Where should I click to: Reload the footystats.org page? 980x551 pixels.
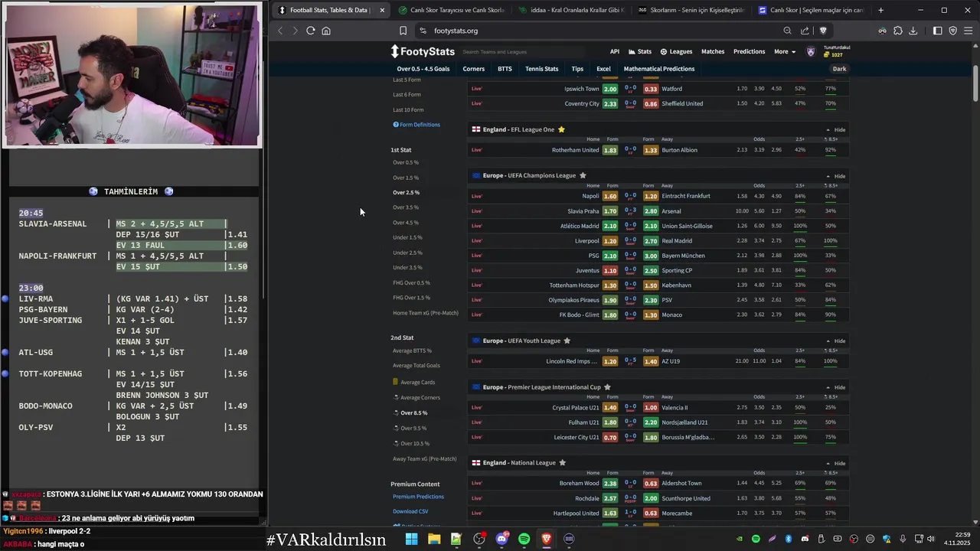[x=310, y=31]
